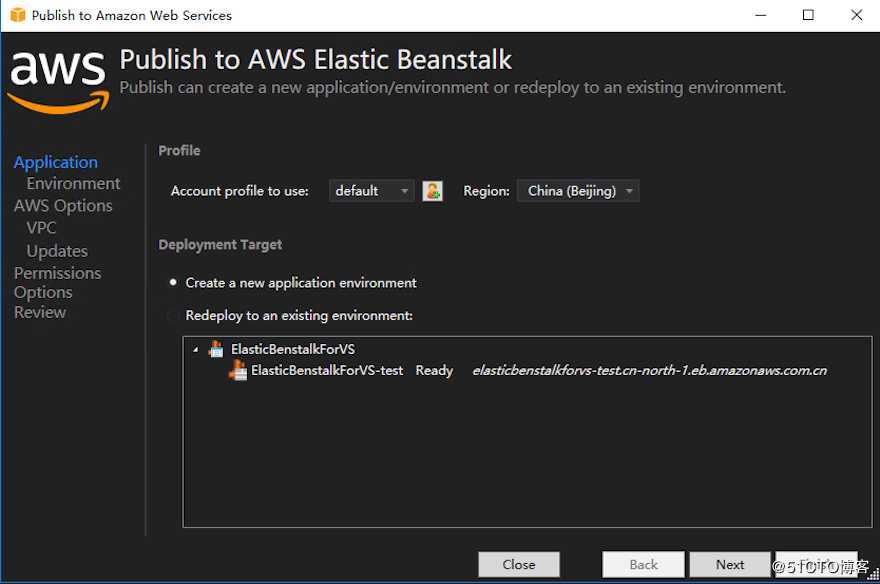The height and width of the screenshot is (584, 880).
Task: Click the AWS logo in header
Action: [58, 78]
